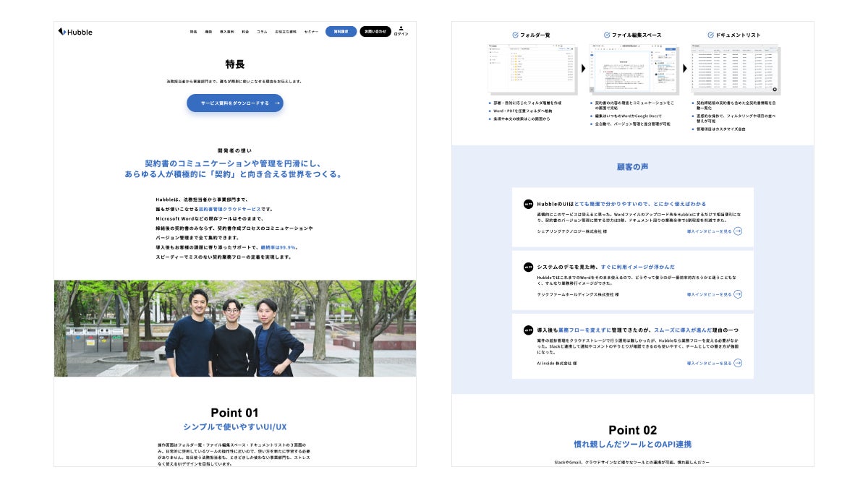Click the Point 01 heading
Viewport: 868px width, 488px height.
tap(234, 413)
